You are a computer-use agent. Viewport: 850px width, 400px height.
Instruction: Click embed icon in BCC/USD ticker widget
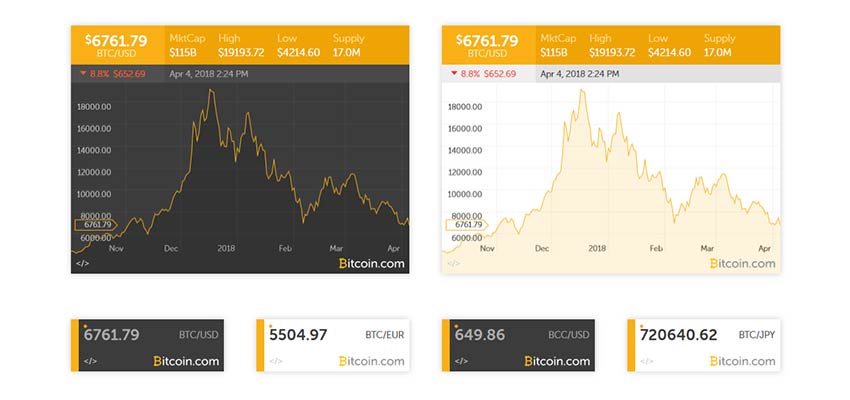[x=461, y=361]
